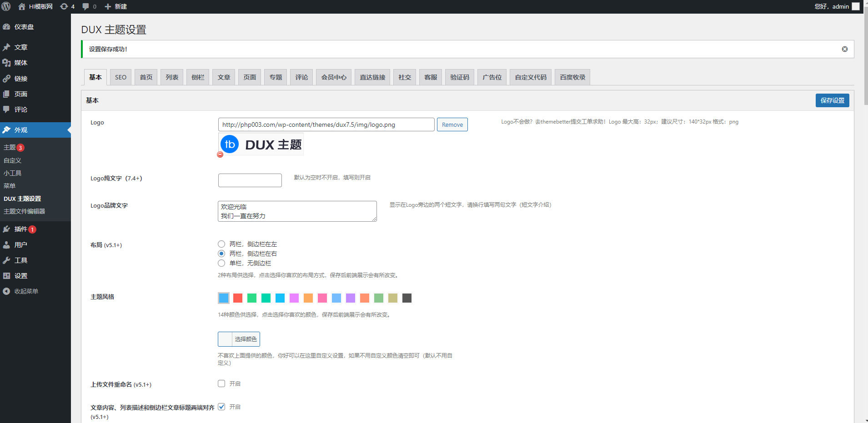Open the 专题 tab
This screenshot has height=423, width=868.
[x=276, y=77]
